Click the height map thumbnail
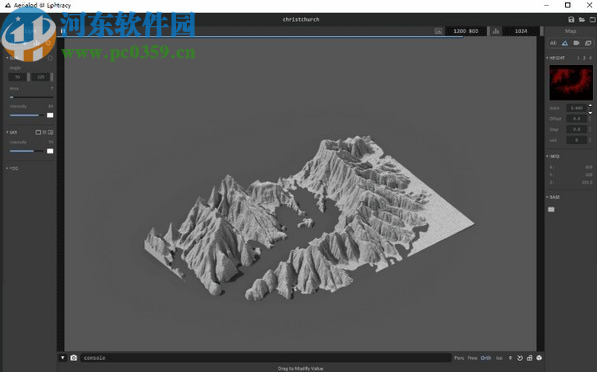597x375 pixels. [x=571, y=82]
